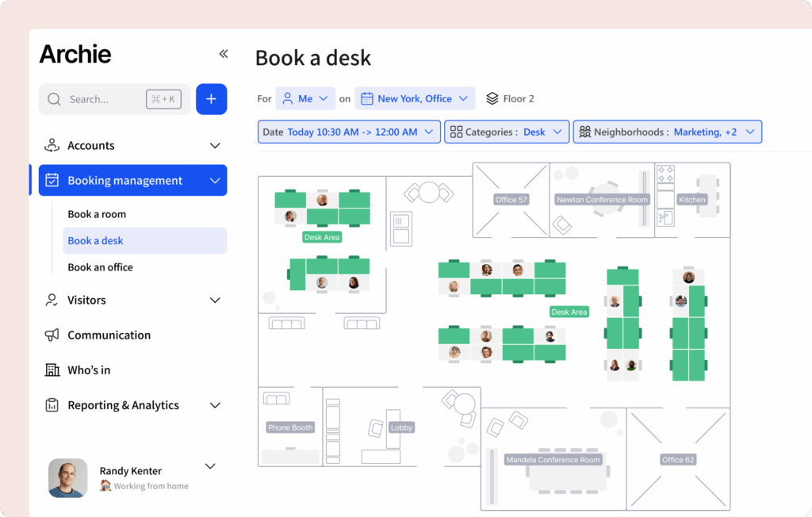This screenshot has height=517, width=812.
Task: Open the Categories: Desk dropdown
Action: [x=506, y=132]
